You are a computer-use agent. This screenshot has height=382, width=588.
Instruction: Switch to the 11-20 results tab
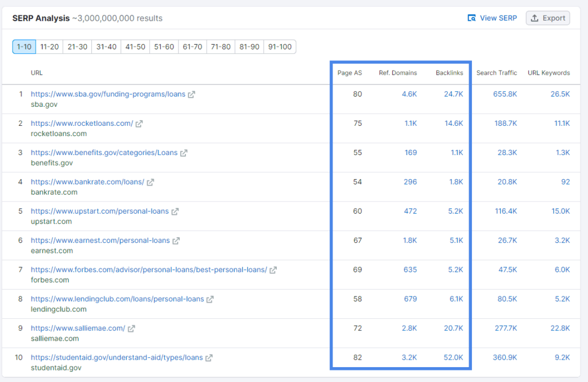click(49, 47)
